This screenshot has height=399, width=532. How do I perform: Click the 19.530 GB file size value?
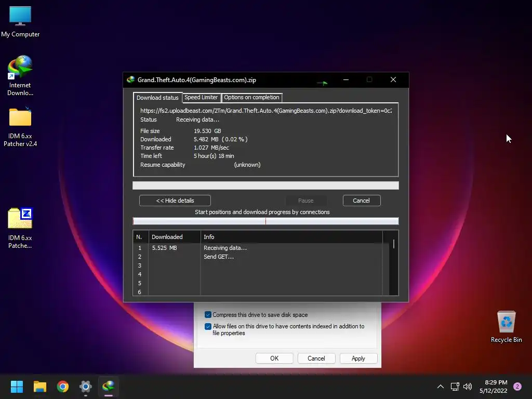207,131
